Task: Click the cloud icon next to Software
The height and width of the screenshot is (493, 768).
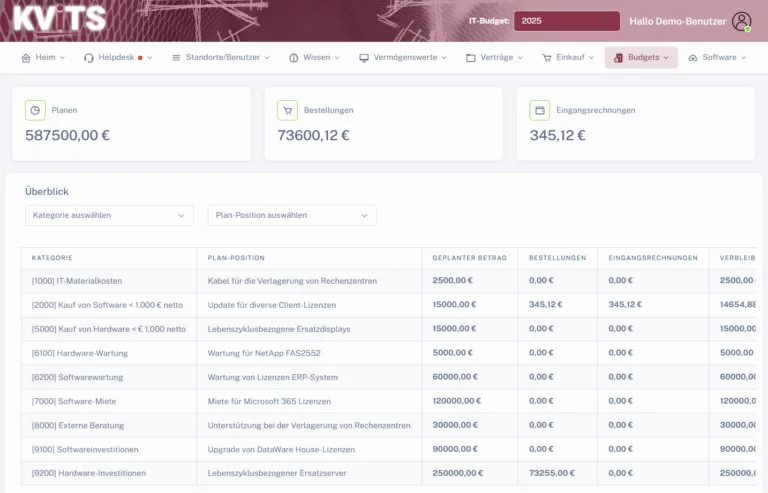Action: (692, 58)
